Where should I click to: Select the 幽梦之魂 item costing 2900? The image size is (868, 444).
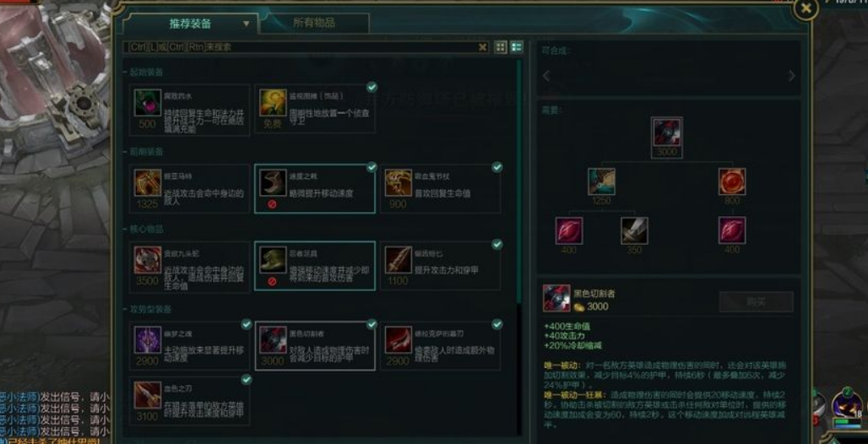(x=189, y=346)
